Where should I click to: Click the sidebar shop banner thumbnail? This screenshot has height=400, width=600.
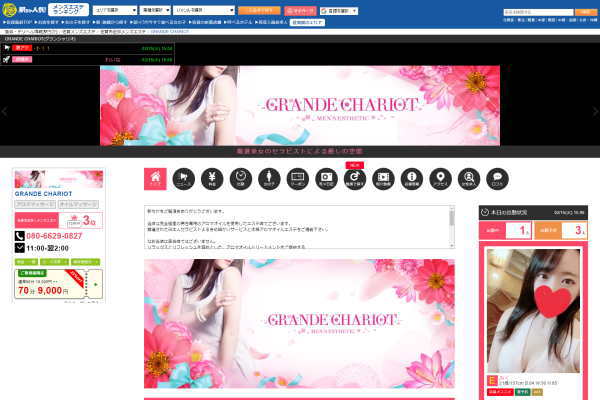pyautogui.click(x=59, y=179)
